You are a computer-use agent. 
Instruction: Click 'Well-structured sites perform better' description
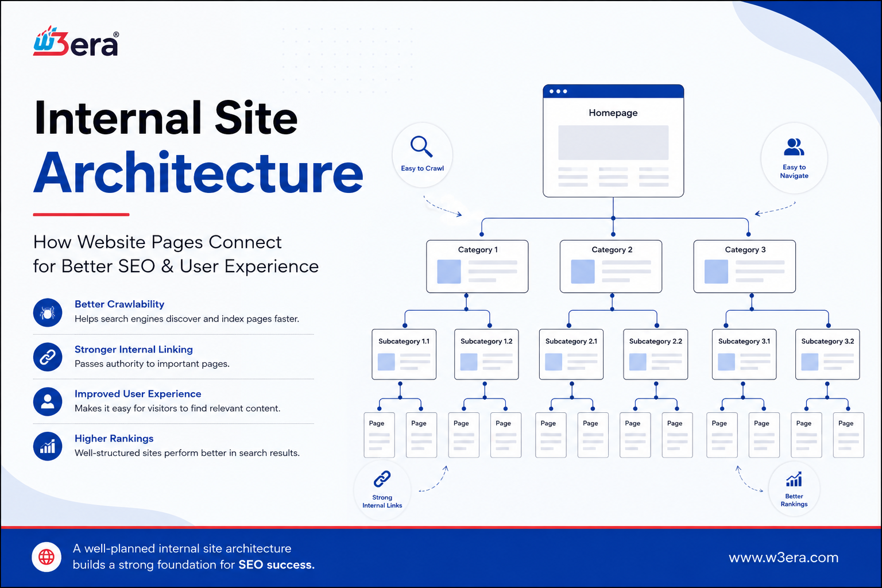(187, 453)
